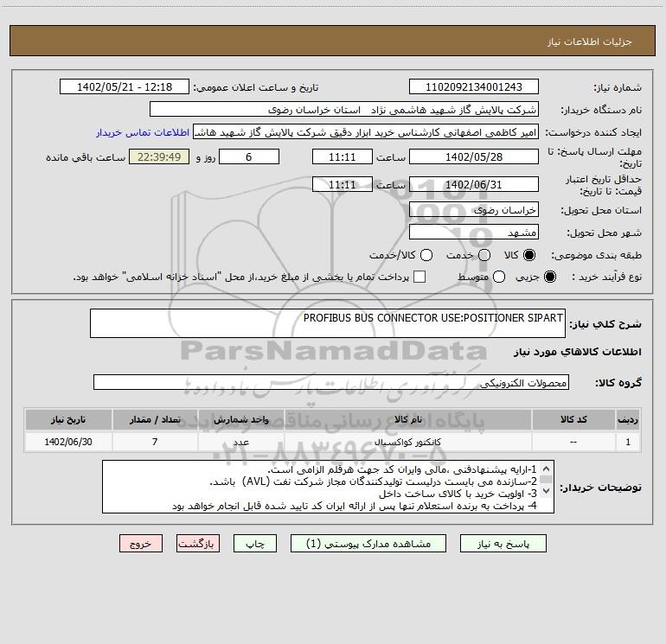Screen dimensions: 666x644
Task: Click the کد کالا column header
Action: [x=573, y=419]
